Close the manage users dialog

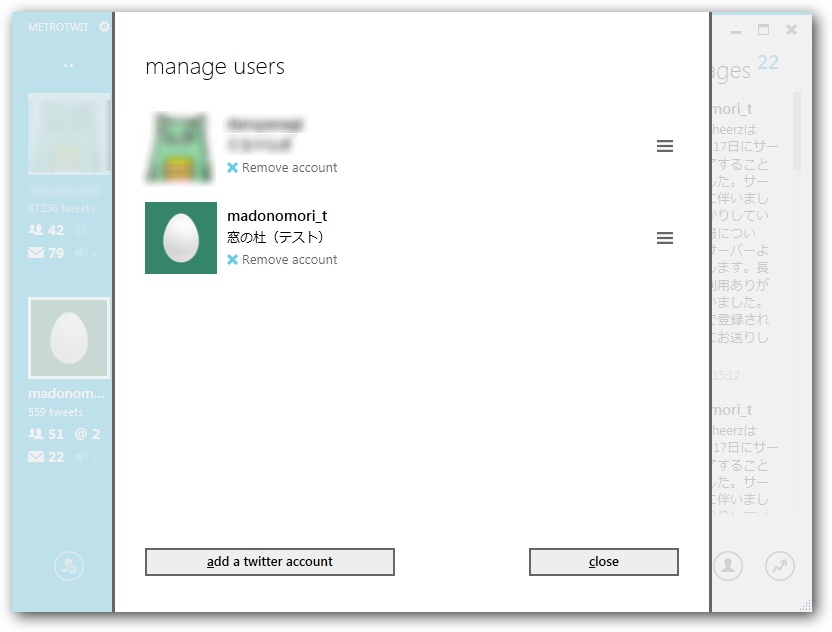pyautogui.click(x=604, y=561)
